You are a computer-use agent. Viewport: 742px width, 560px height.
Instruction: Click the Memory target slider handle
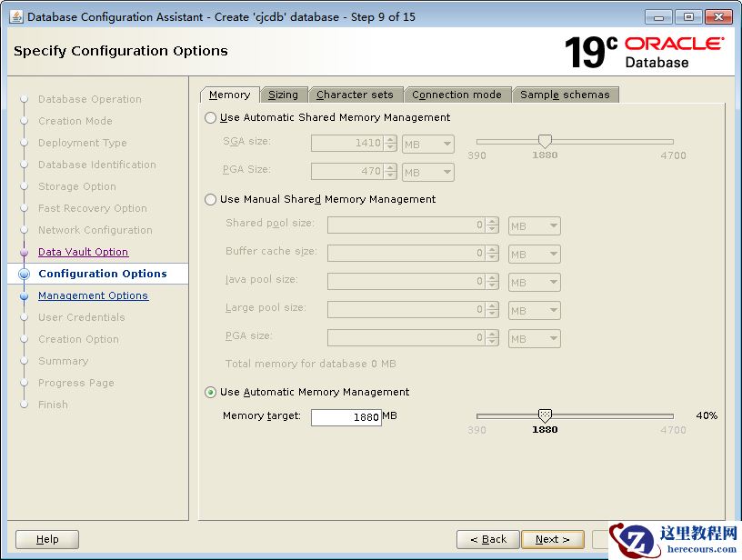pos(545,415)
